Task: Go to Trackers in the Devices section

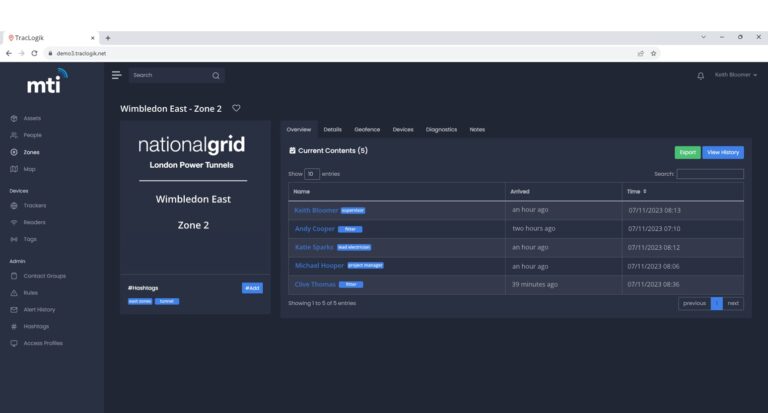Action: point(34,205)
